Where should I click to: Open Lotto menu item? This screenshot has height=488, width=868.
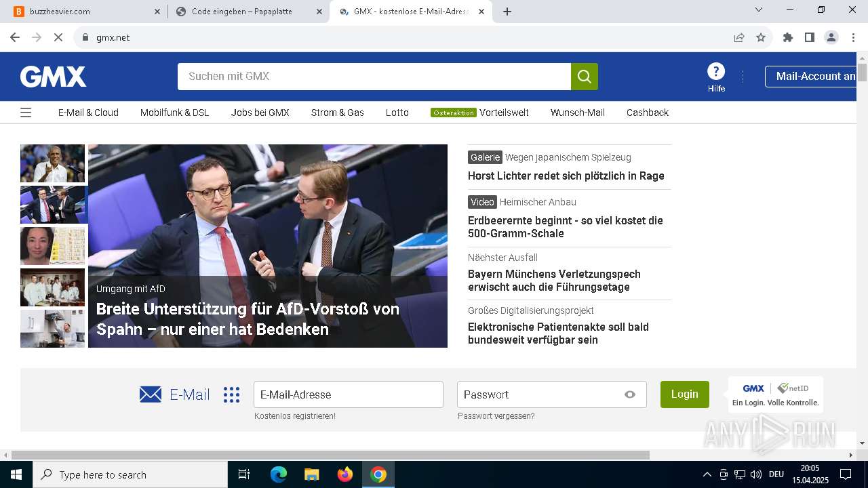(x=397, y=113)
